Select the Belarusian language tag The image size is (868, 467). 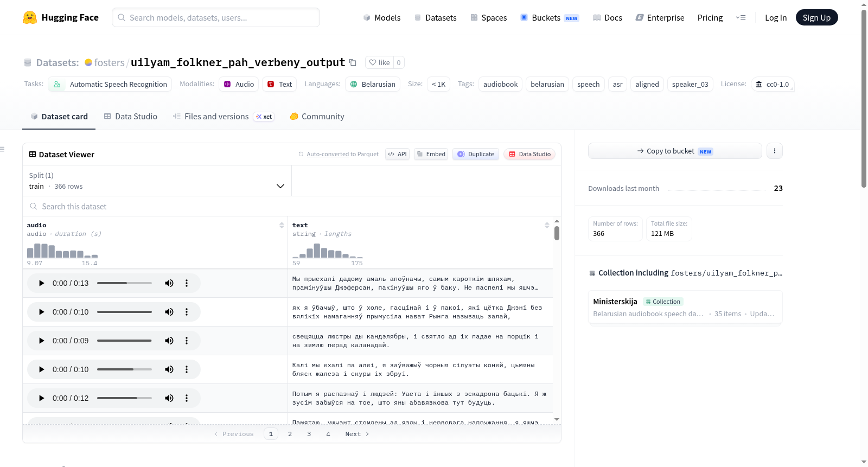point(373,84)
